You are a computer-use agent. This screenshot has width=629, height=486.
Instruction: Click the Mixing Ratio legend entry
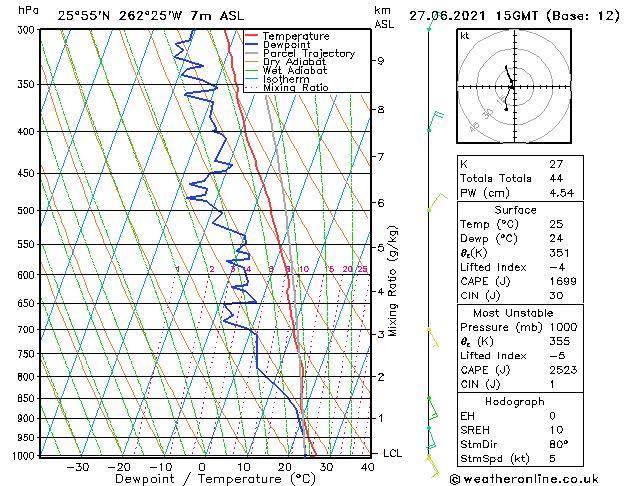tap(287, 87)
